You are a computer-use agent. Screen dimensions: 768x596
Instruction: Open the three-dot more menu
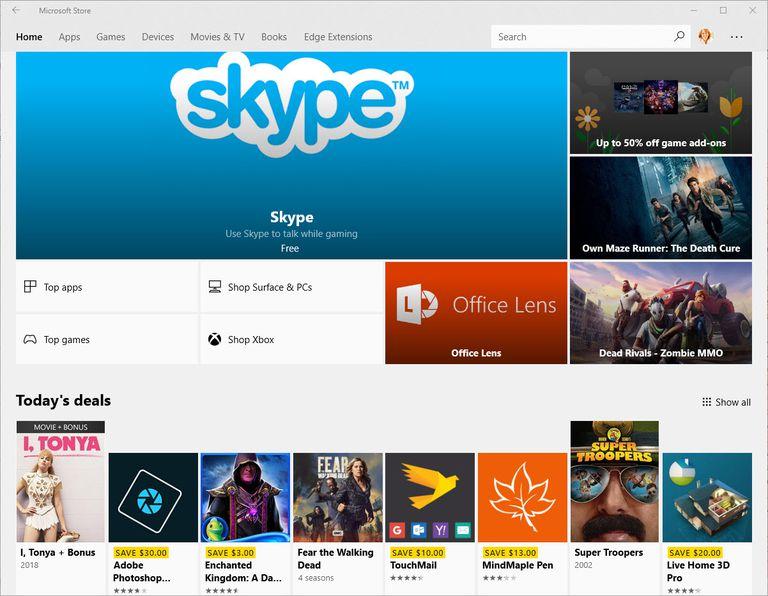(736, 37)
